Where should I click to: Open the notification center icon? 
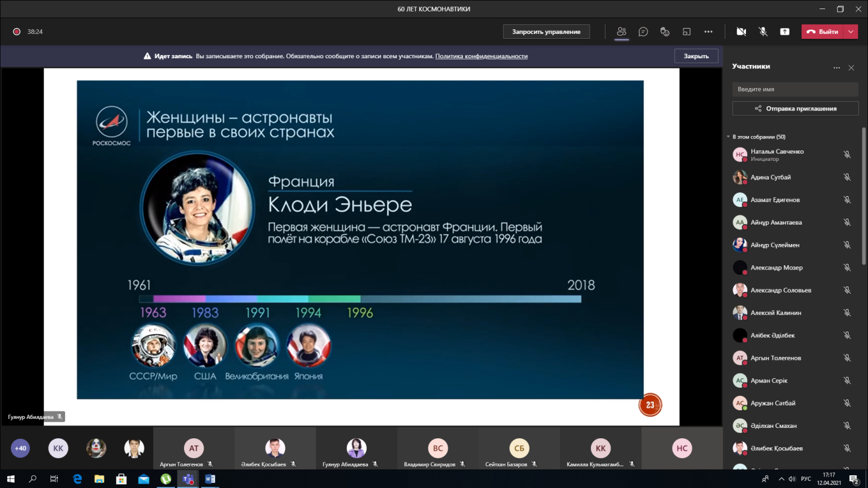click(853, 479)
